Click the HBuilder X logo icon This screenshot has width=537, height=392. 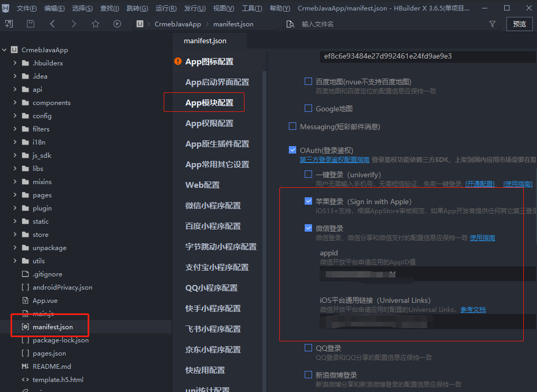tap(5, 8)
